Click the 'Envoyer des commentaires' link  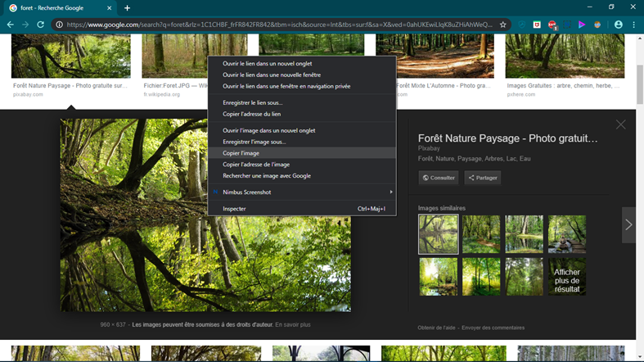click(x=493, y=328)
